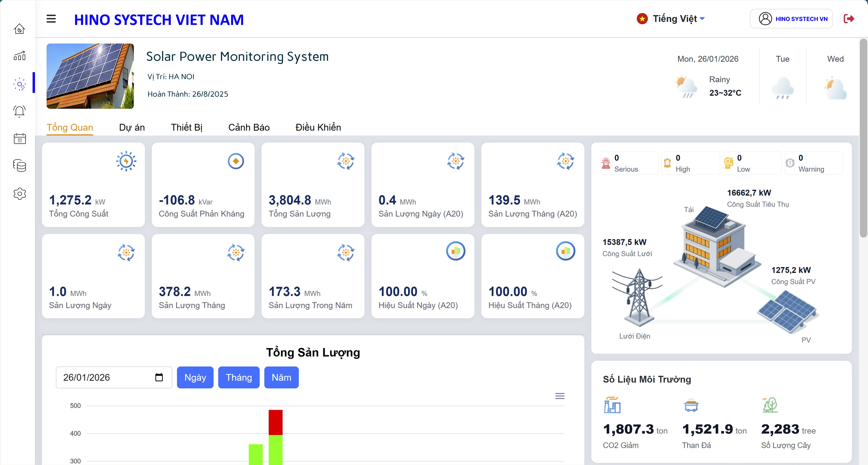The image size is (868, 465).
Task: Click the solar house thumbnail image
Action: click(90, 76)
